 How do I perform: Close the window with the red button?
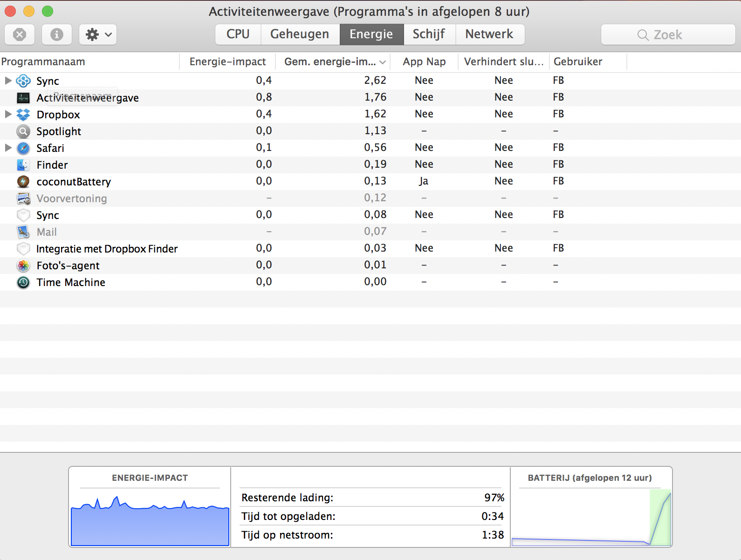coord(10,11)
